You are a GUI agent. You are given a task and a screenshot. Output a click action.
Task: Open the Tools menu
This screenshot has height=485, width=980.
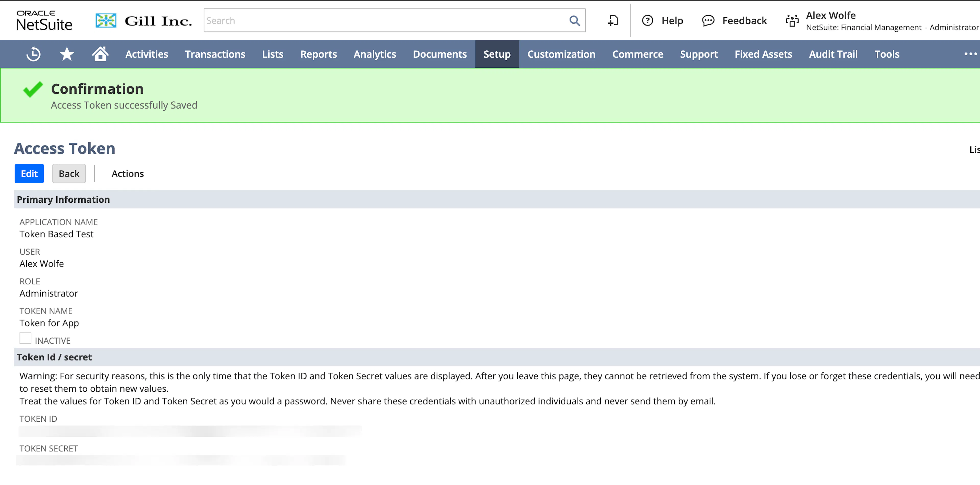[x=887, y=54]
